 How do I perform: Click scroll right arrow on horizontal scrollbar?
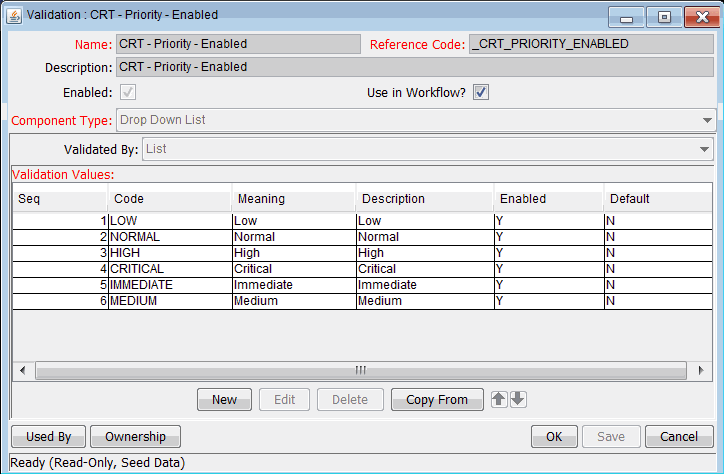701,370
